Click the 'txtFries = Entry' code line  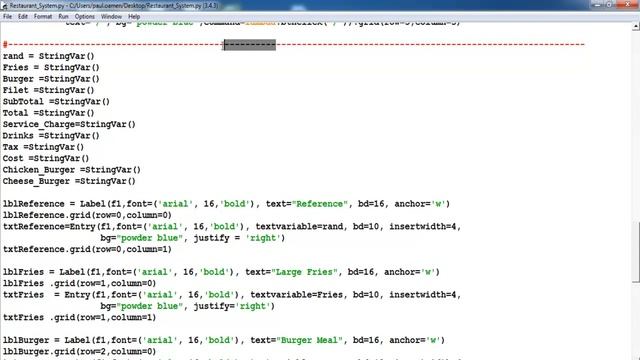pos(232,295)
